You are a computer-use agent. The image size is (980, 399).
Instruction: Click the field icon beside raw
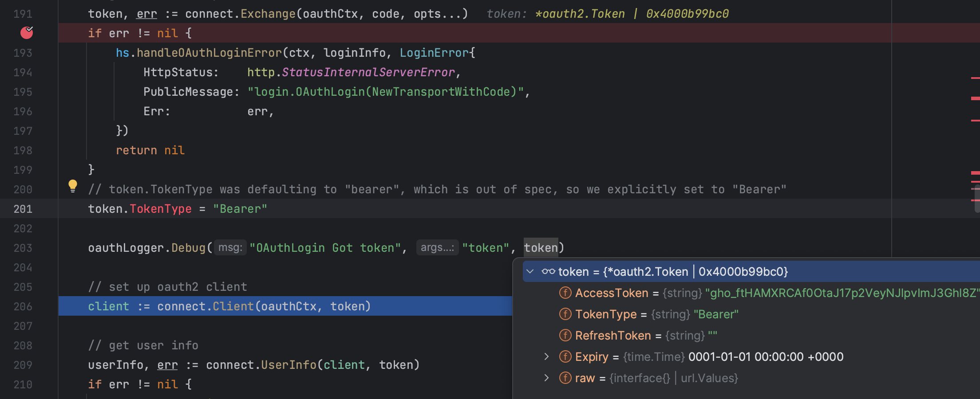point(565,378)
